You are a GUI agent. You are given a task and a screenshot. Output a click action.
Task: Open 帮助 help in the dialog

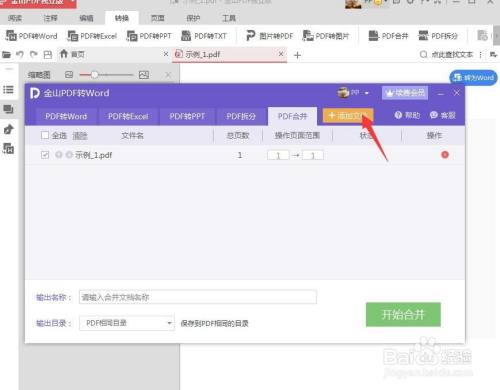407,115
